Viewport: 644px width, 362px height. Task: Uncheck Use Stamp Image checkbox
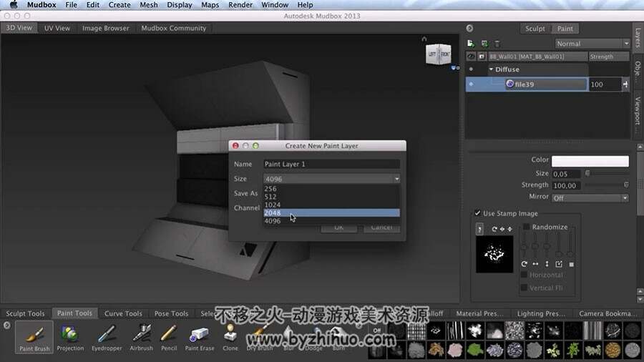point(477,213)
